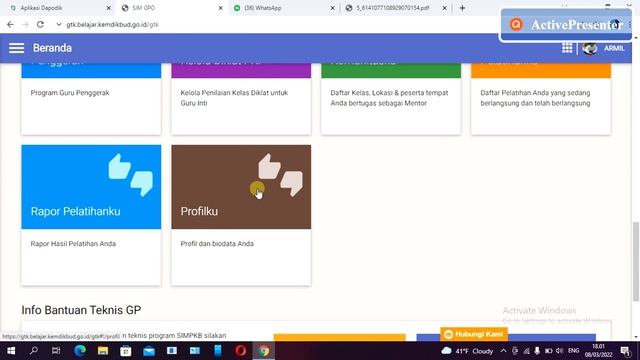Close the SIM GPO tab
Viewport: 640px width, 360px height.
[220, 8]
